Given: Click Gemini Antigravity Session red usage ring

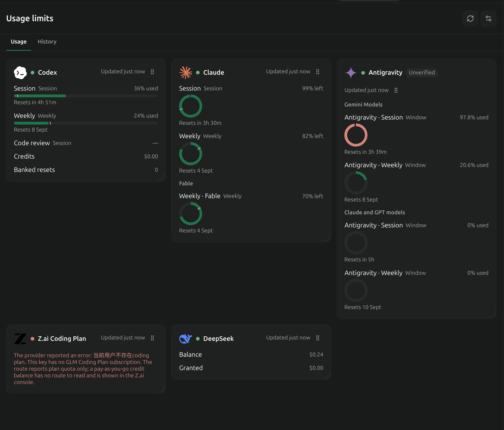Looking at the screenshot, I should [x=356, y=135].
